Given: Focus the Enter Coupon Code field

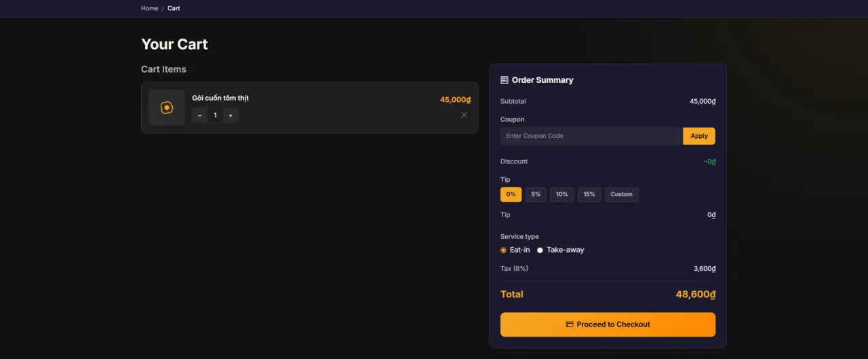Looking at the screenshot, I should (591, 136).
